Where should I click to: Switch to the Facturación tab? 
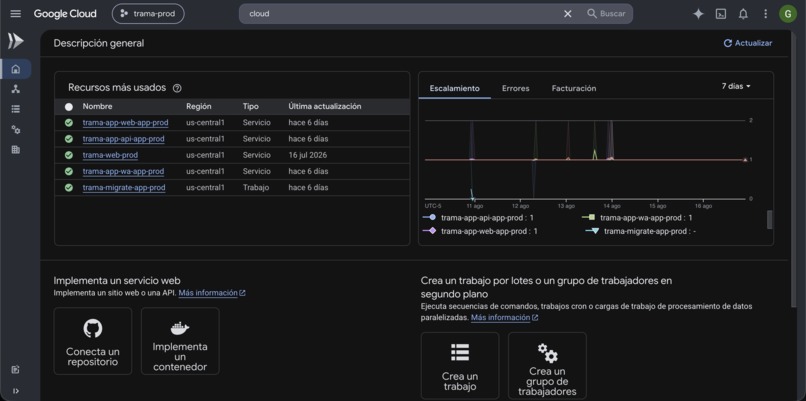click(574, 88)
